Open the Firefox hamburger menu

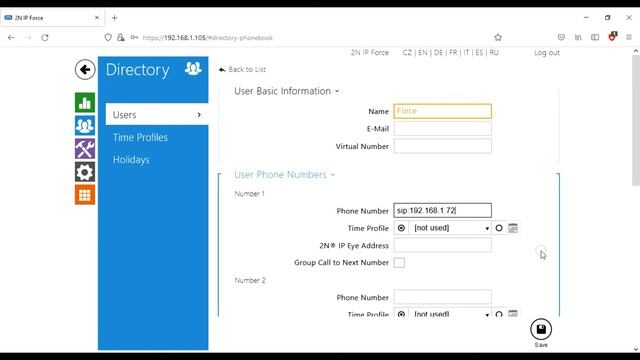coord(629,38)
